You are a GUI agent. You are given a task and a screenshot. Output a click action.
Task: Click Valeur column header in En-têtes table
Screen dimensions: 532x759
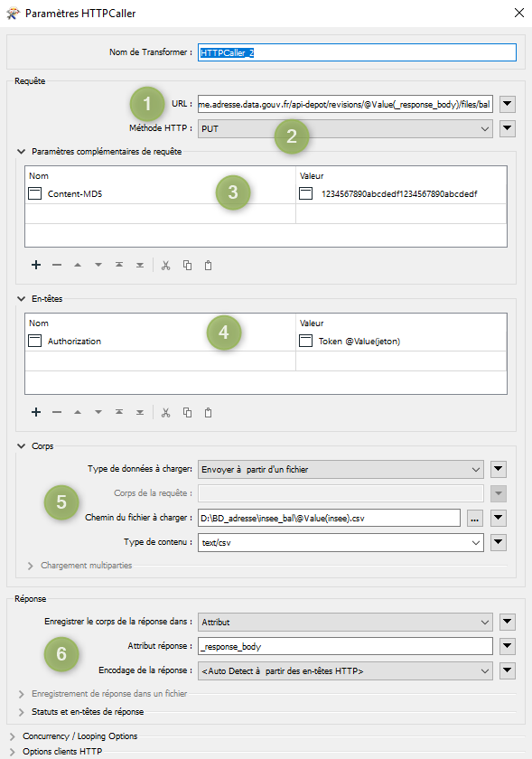(x=312, y=323)
